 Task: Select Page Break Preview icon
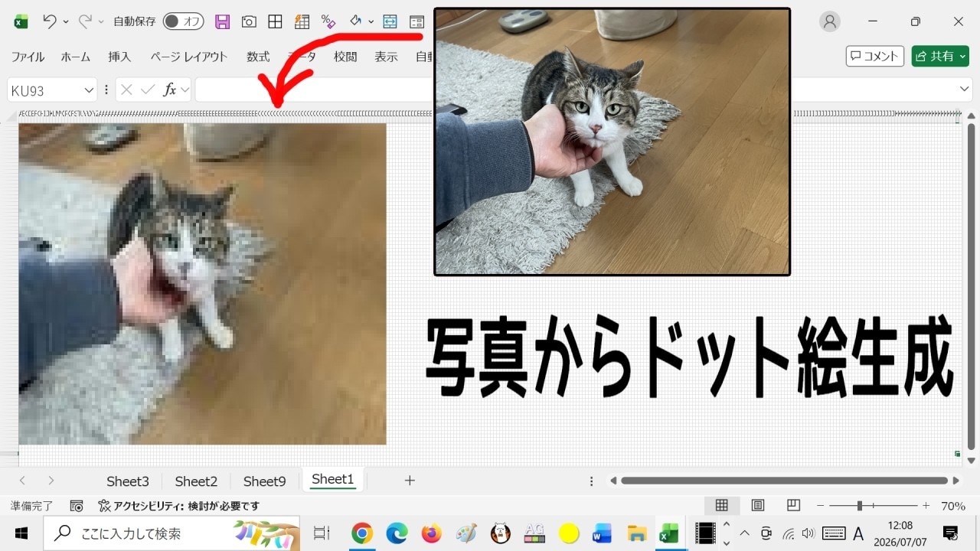pos(794,506)
